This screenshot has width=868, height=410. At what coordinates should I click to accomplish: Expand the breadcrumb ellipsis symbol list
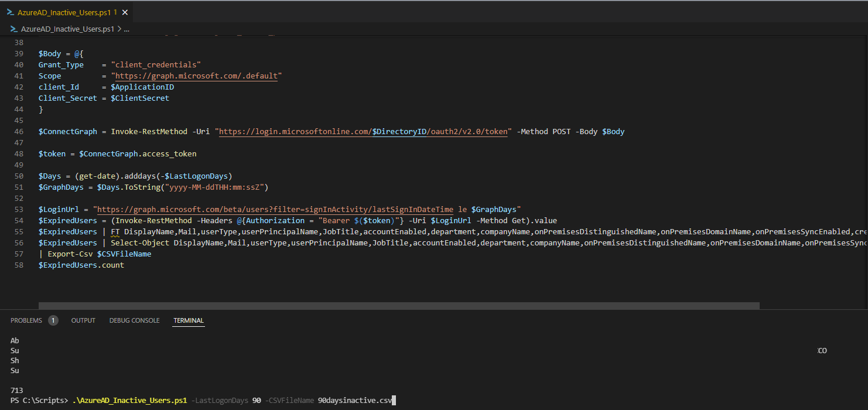coord(127,28)
